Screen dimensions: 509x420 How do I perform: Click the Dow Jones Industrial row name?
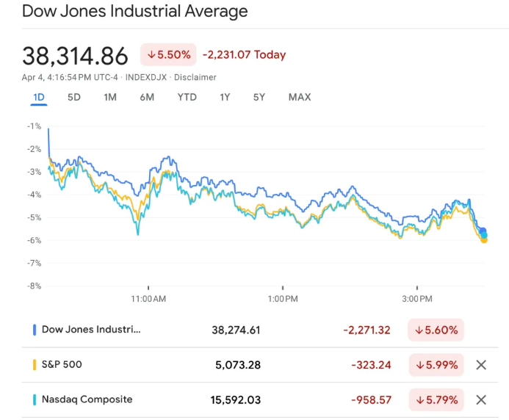click(x=91, y=330)
